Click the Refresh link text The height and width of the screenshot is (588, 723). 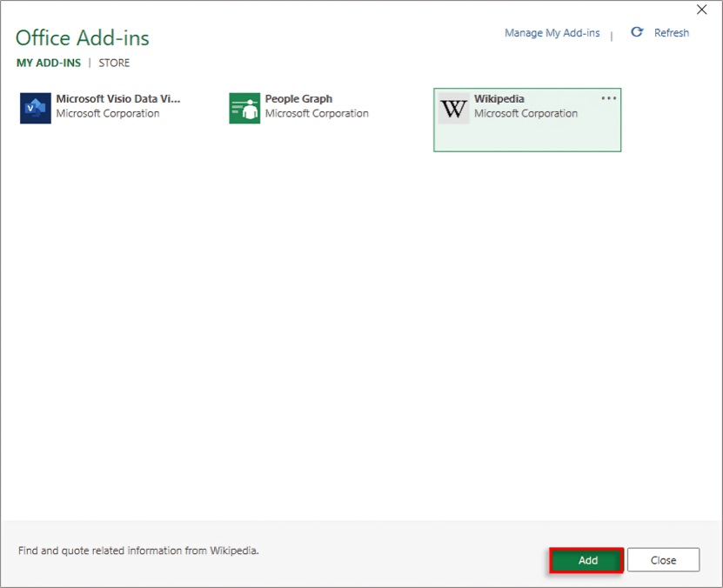coord(672,33)
